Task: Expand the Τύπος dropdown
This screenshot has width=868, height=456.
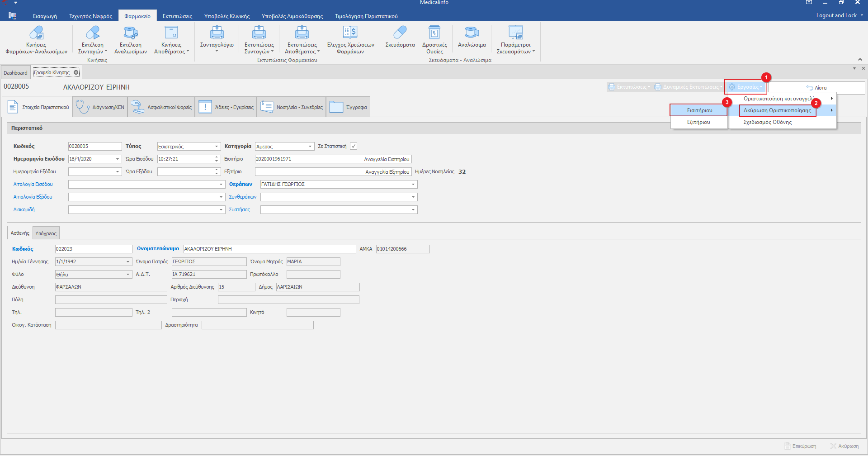Action: click(217, 147)
